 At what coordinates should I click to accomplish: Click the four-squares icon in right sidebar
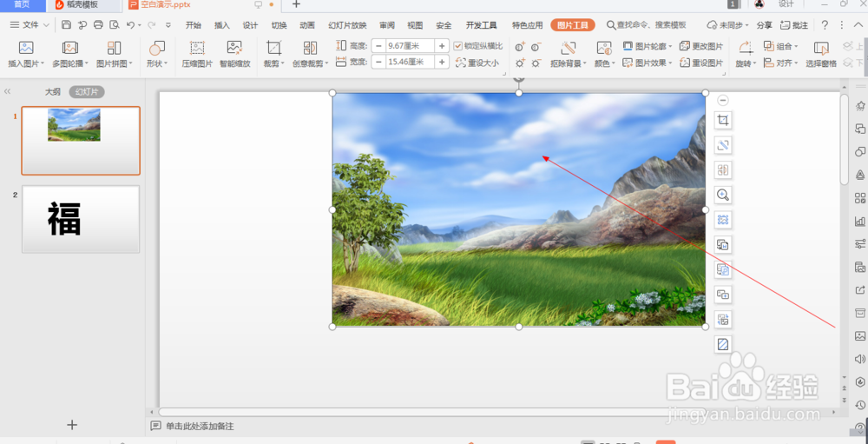(x=859, y=198)
